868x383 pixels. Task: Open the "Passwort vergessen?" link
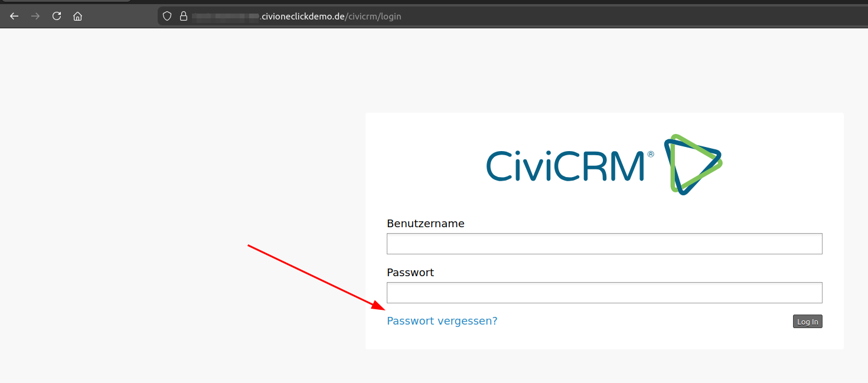[442, 321]
